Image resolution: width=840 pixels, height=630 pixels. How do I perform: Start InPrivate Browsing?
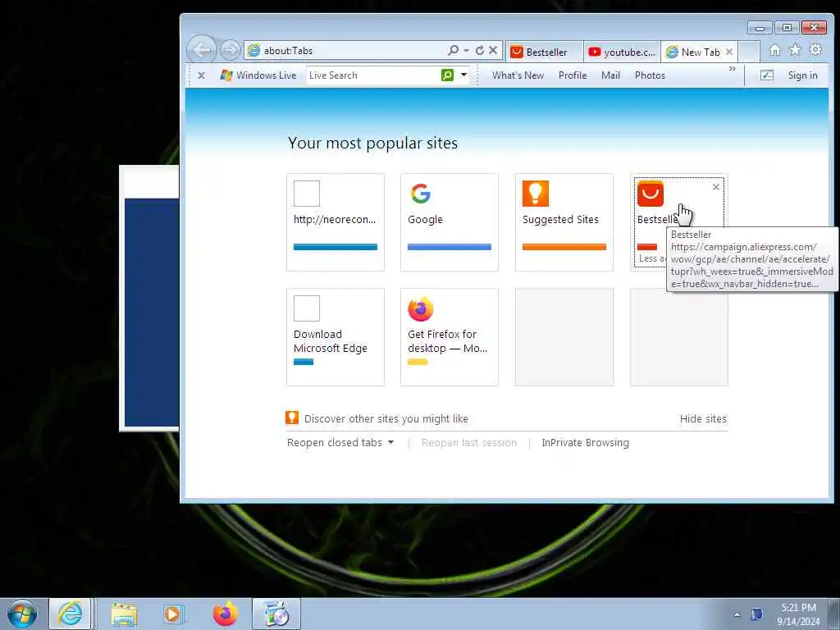pos(585,442)
